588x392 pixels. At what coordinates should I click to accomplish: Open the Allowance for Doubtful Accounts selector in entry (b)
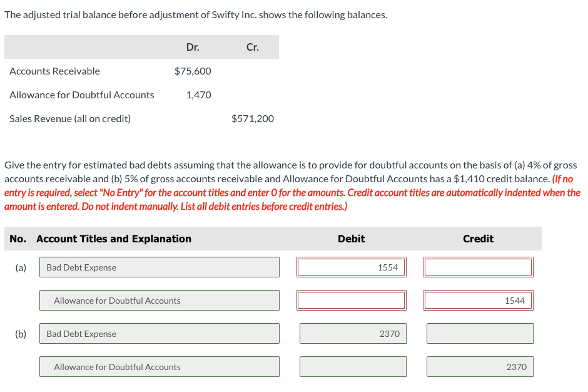pos(159,366)
